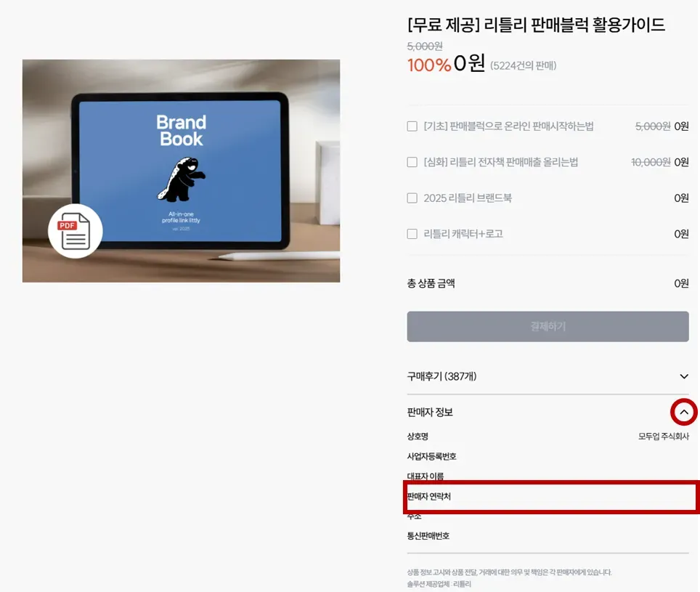
Task: Open the 구매후기 (387개) section header
Action: 548,376
